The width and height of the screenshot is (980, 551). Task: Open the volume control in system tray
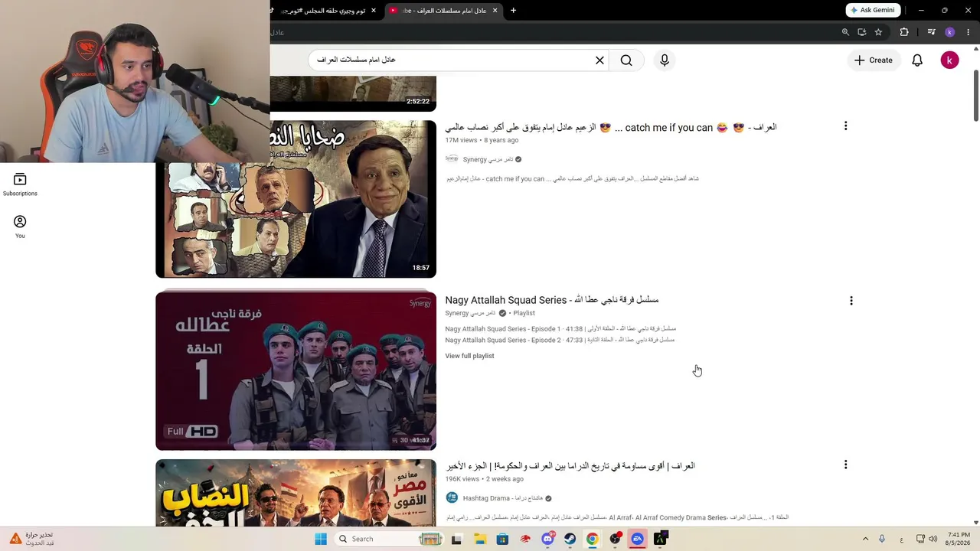pyautogui.click(x=933, y=539)
